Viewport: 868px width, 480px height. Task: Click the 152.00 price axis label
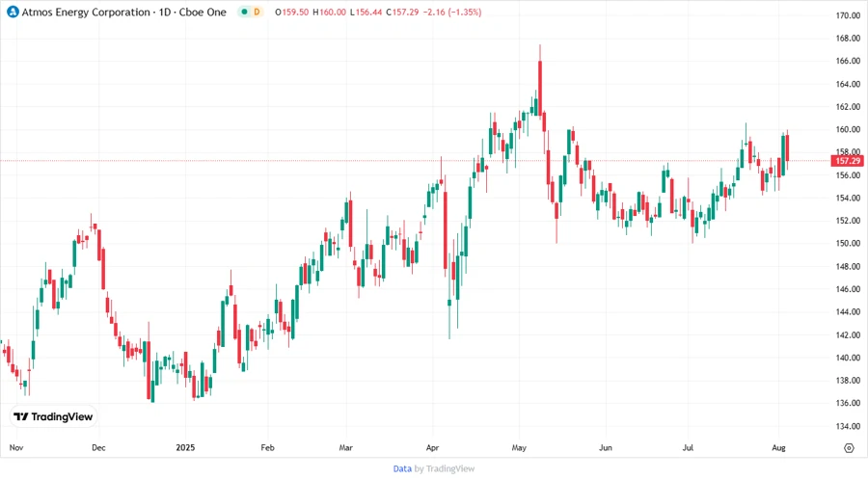click(848, 221)
